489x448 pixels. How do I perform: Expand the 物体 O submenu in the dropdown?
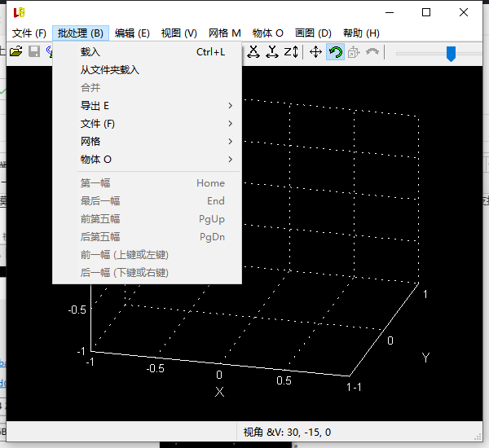(x=147, y=160)
